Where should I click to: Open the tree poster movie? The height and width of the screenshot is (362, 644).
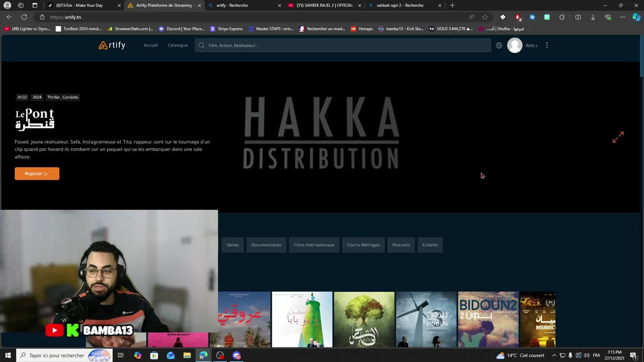[x=364, y=320]
